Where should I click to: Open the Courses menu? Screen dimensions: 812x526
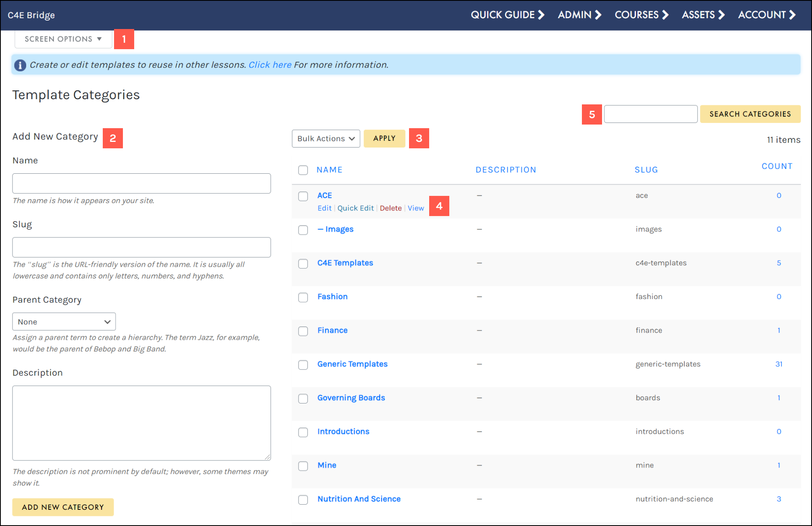point(642,15)
